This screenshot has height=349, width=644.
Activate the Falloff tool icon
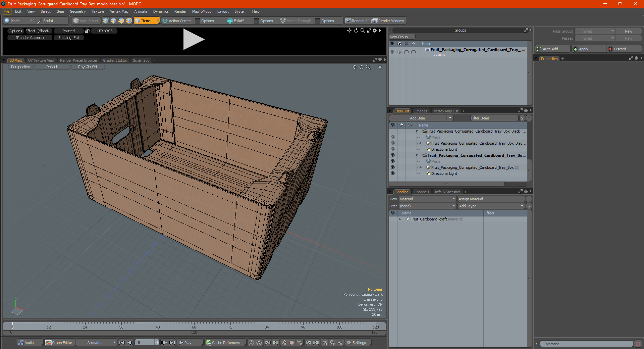[x=230, y=21]
